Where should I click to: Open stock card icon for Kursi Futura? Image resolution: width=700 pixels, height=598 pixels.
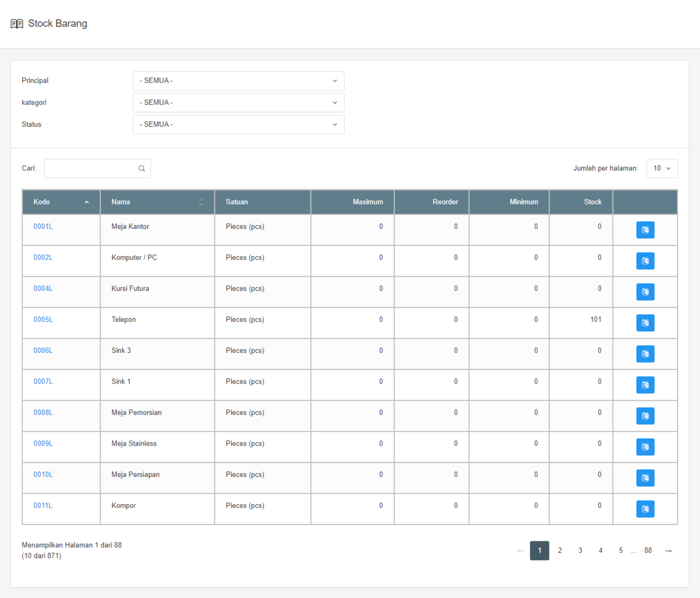pos(645,292)
